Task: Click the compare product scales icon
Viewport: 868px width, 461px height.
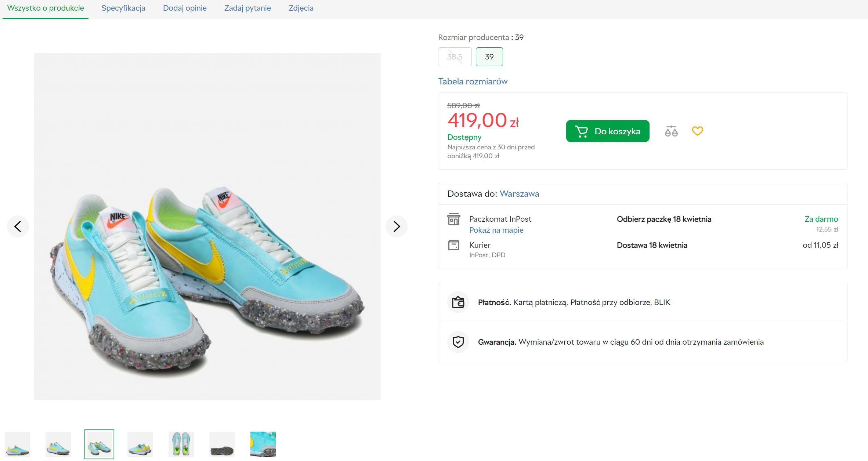Action: pos(671,131)
